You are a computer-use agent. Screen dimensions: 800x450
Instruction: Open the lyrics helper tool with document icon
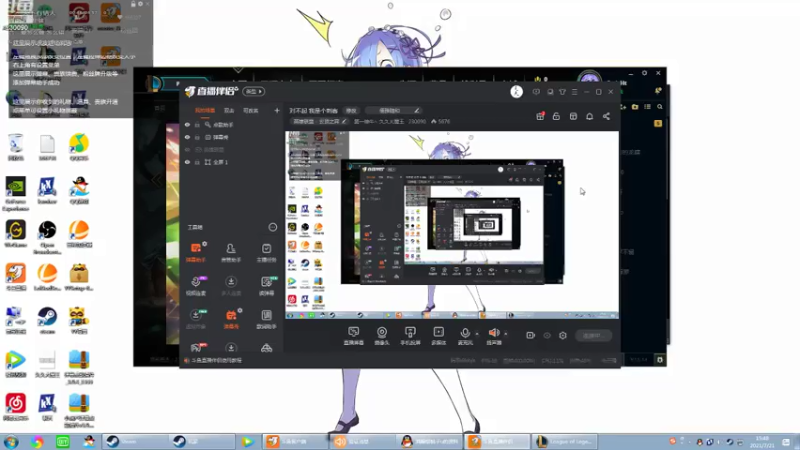pos(266,319)
